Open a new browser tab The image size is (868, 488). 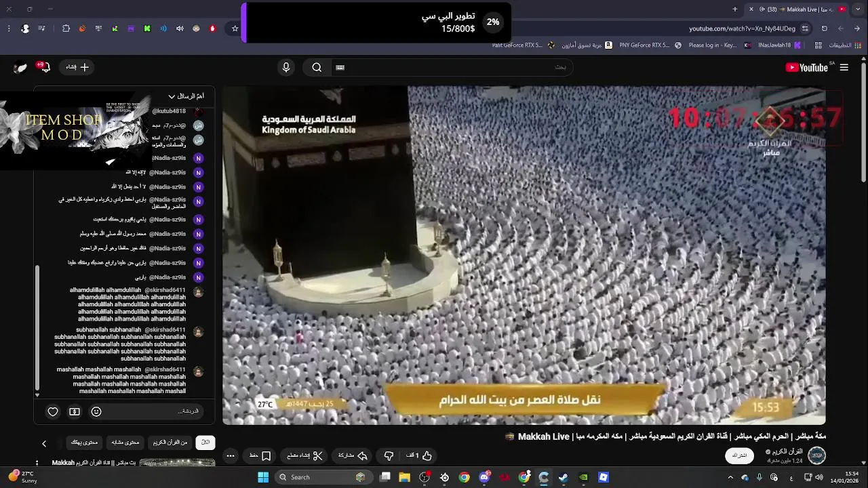(x=735, y=9)
